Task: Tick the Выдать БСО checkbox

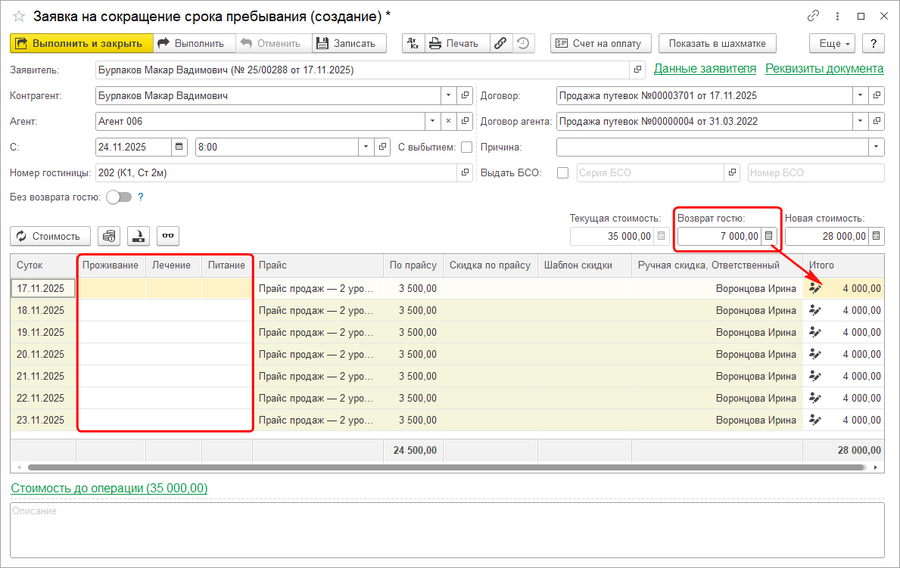Action: tap(561, 173)
